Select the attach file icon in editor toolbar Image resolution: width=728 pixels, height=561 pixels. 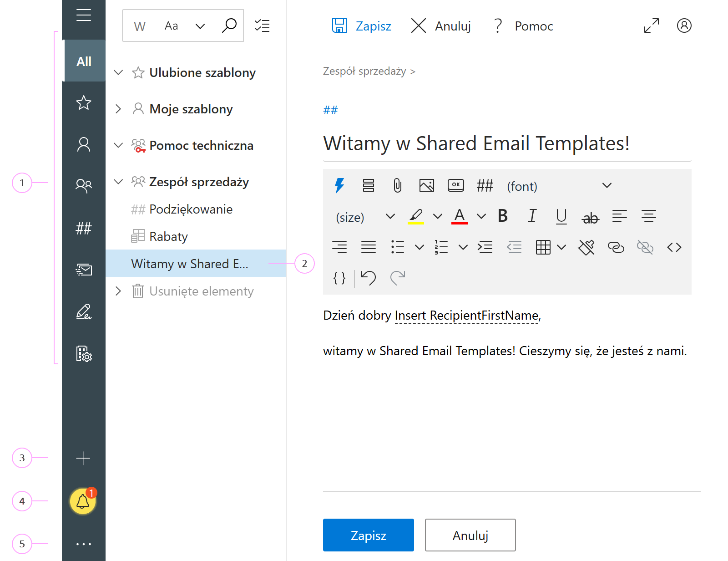pos(396,185)
